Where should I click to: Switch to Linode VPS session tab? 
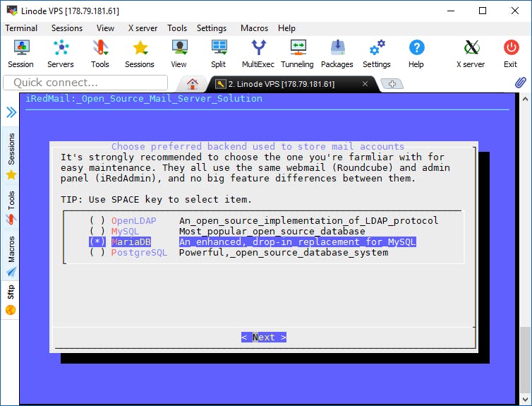(x=282, y=84)
